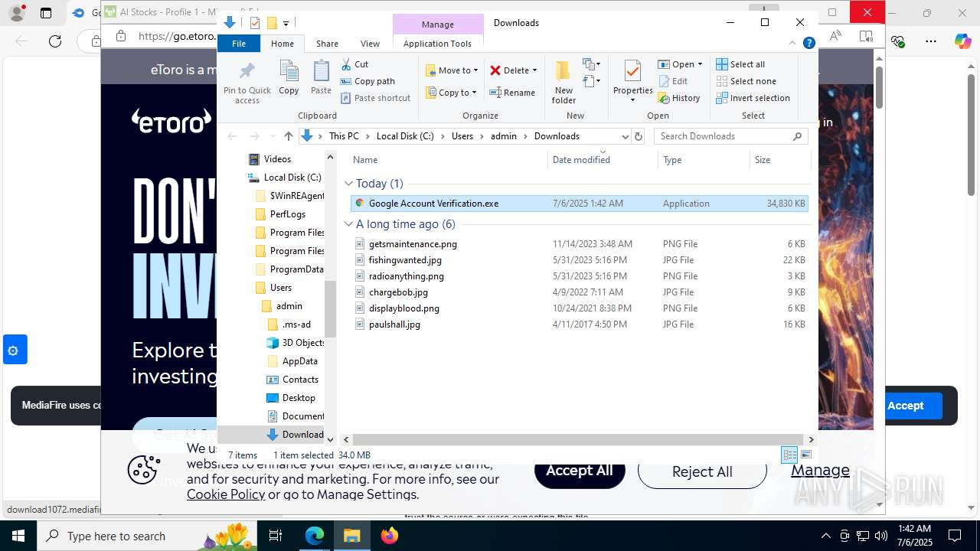
Task: Click the Type here to search box
Action: 147,536
